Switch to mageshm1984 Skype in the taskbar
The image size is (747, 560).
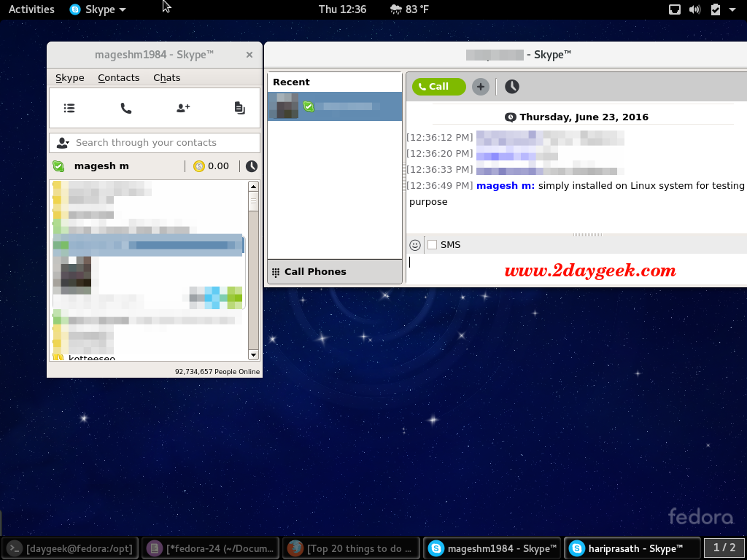[492, 548]
